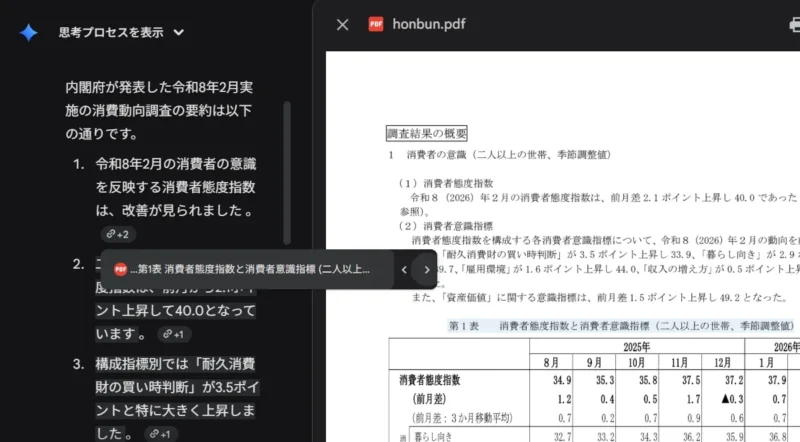Click the Gemini sparkle icon

click(x=29, y=33)
